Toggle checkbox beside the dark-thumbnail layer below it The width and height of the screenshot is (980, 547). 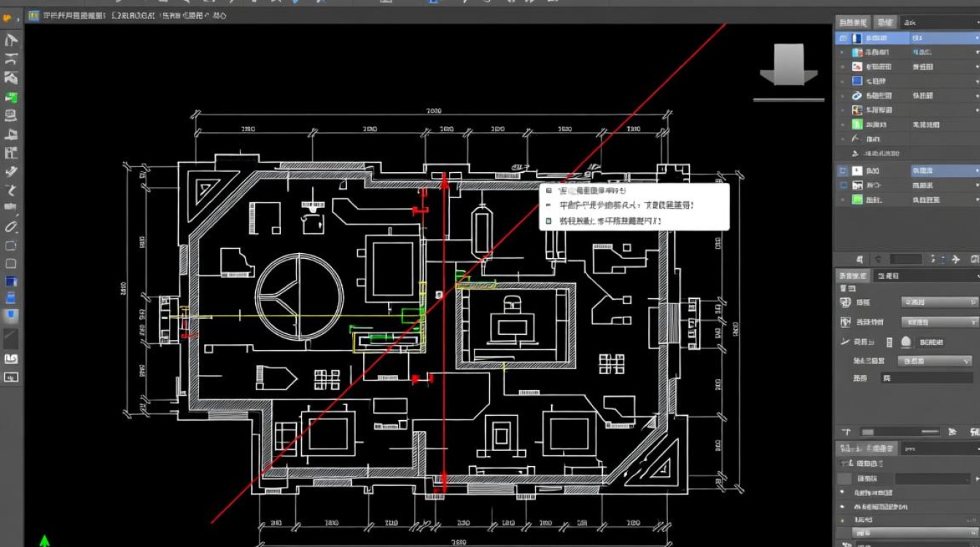[843, 185]
